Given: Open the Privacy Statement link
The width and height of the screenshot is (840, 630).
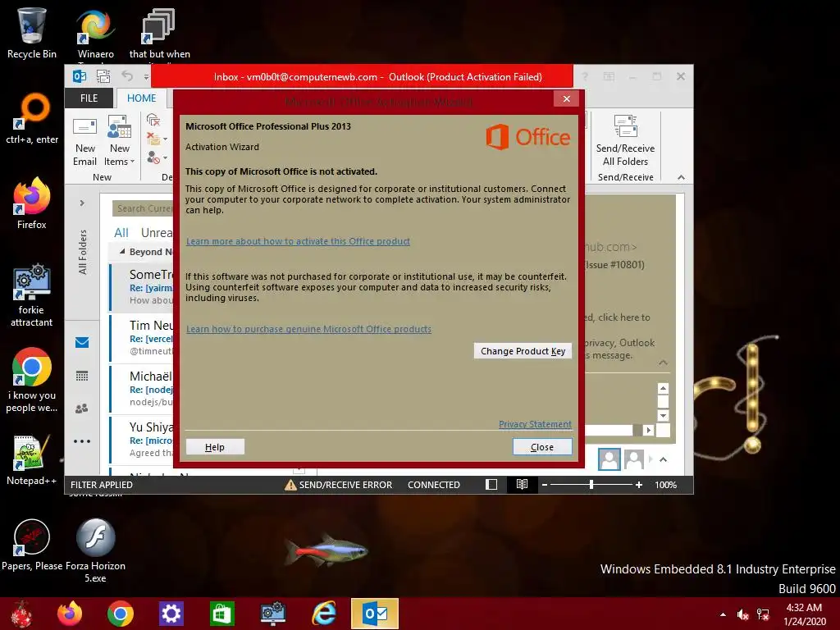Looking at the screenshot, I should coord(535,424).
